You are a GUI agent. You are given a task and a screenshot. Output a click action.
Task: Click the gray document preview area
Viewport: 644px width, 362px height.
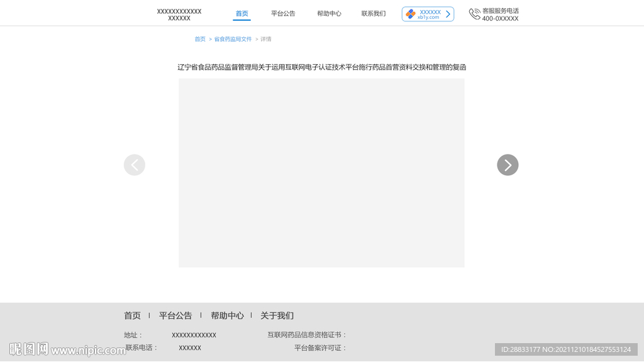click(321, 173)
